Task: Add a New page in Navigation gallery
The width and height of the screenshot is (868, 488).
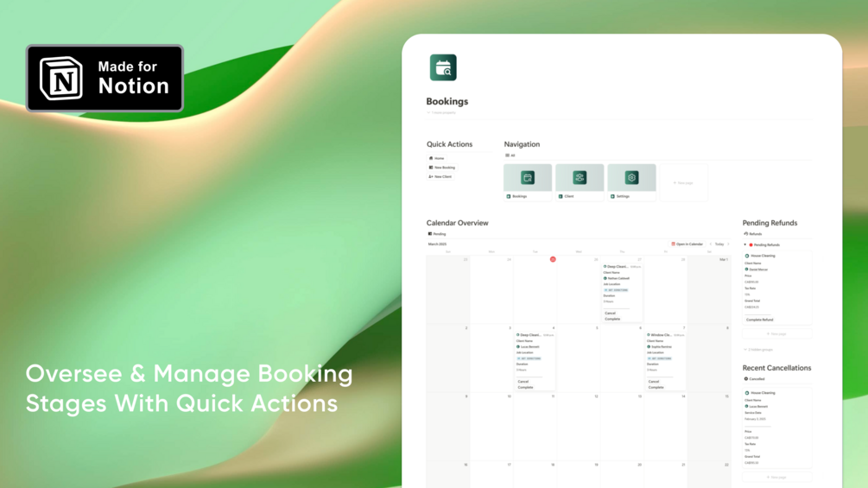Action: pos(683,182)
